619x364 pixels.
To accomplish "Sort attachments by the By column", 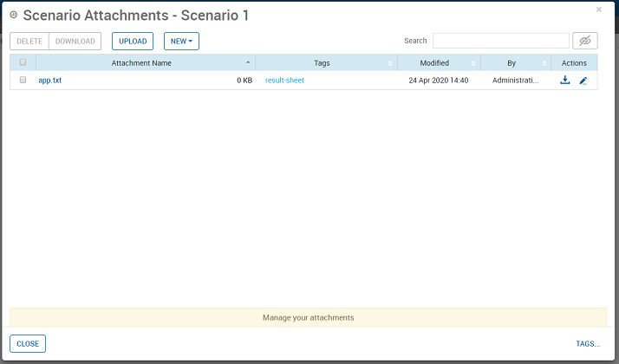I will click(511, 62).
